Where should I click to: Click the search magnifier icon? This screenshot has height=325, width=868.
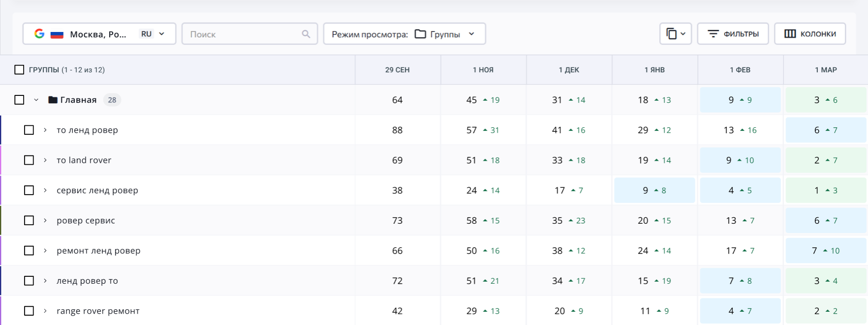(x=306, y=34)
